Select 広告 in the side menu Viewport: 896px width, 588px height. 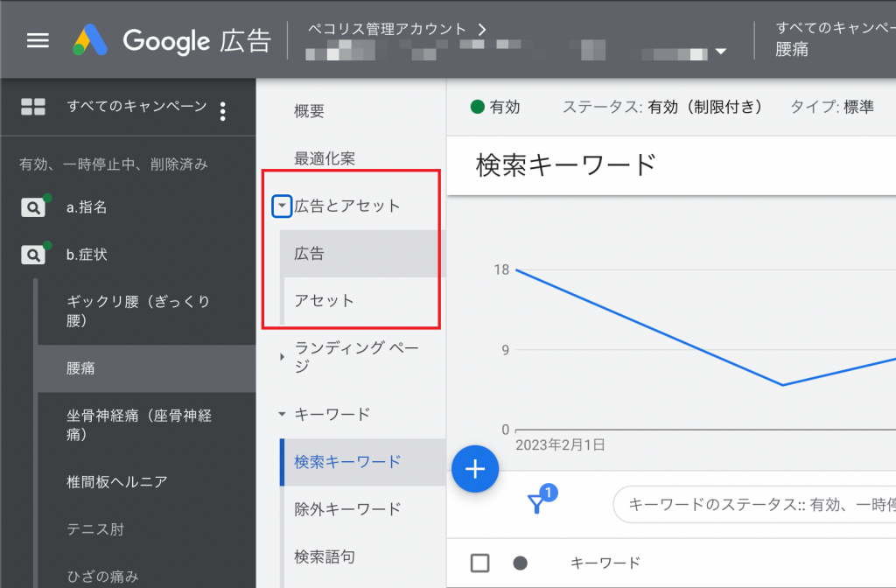coord(362,254)
